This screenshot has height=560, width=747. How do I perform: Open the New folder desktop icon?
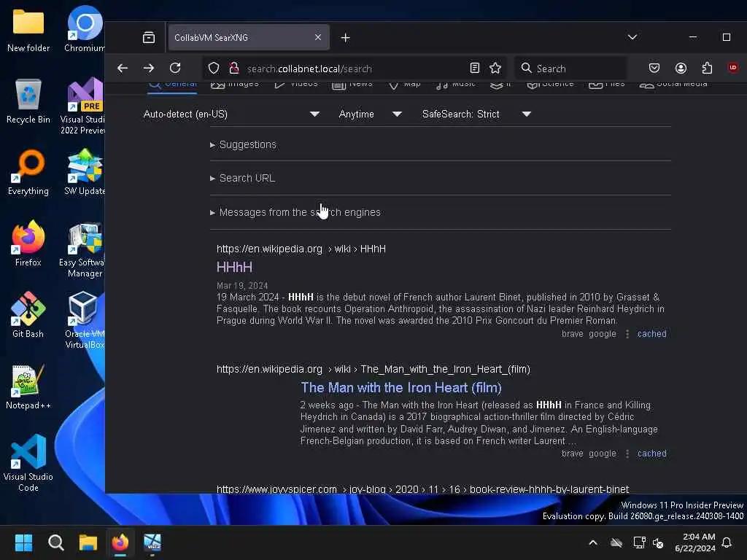click(x=28, y=29)
